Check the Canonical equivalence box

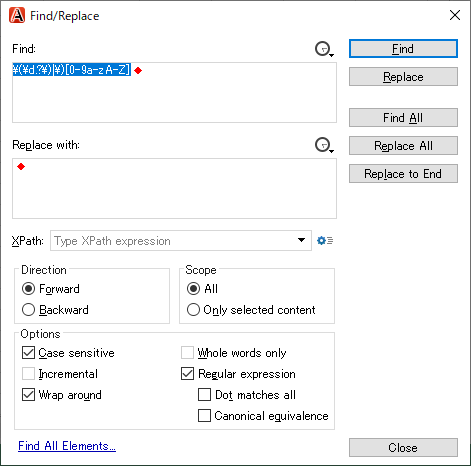pyautogui.click(x=204, y=416)
